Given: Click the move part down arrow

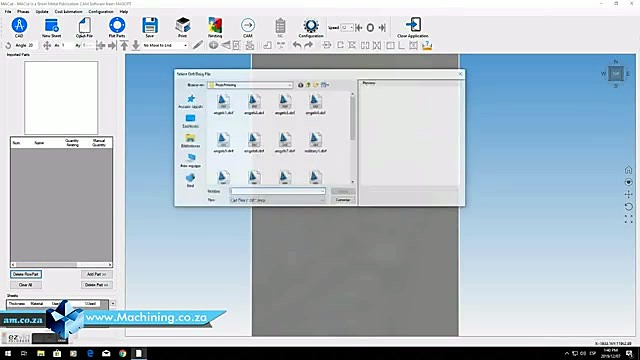Looking at the screenshot, I should click(136, 45).
